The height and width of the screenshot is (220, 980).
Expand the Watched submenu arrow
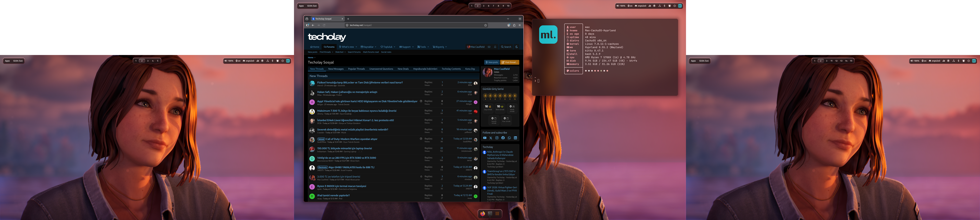[x=345, y=52]
